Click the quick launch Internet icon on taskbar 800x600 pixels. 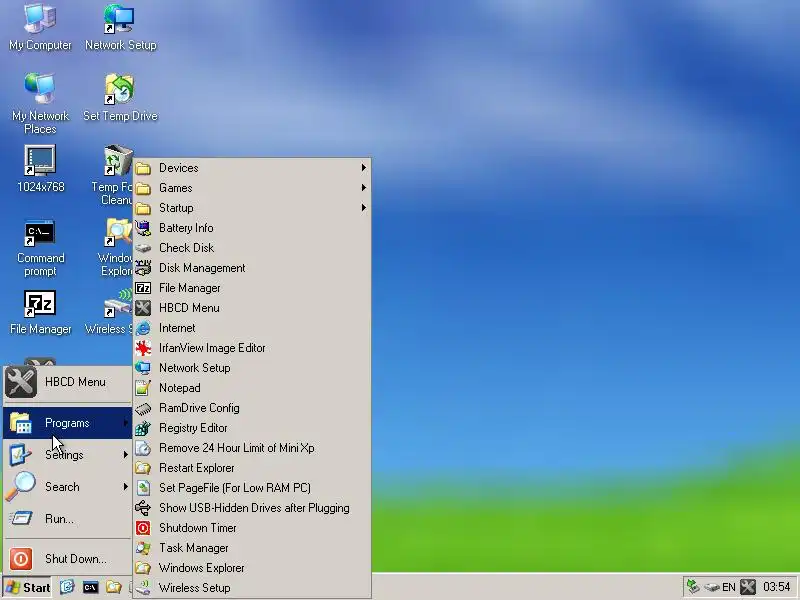pyautogui.click(x=67, y=588)
